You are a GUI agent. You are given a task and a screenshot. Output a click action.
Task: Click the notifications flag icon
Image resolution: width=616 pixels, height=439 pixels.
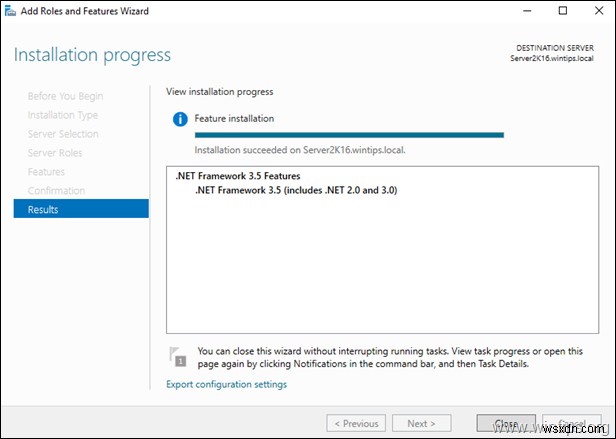pos(177,356)
